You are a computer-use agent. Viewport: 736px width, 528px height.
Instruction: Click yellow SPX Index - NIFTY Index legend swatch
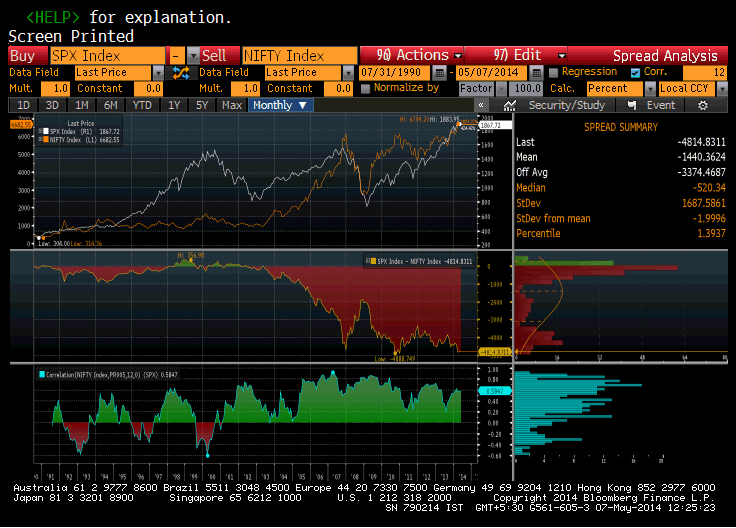373,261
